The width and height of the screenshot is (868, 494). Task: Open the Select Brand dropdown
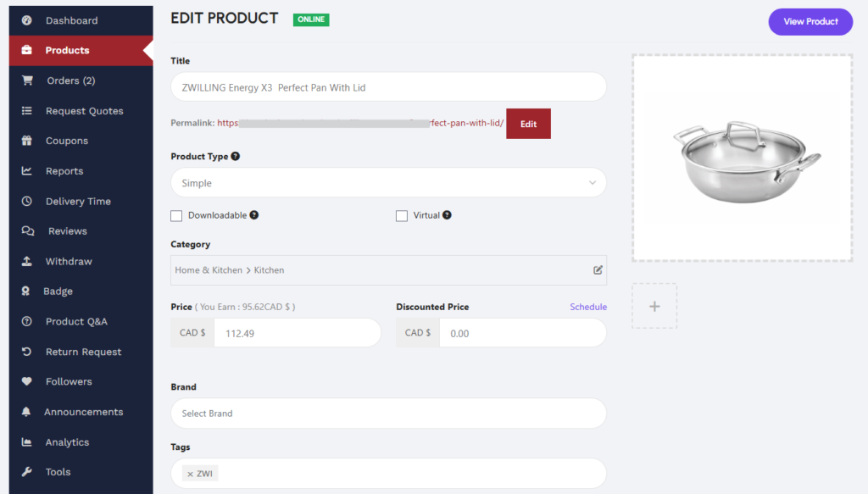point(388,414)
